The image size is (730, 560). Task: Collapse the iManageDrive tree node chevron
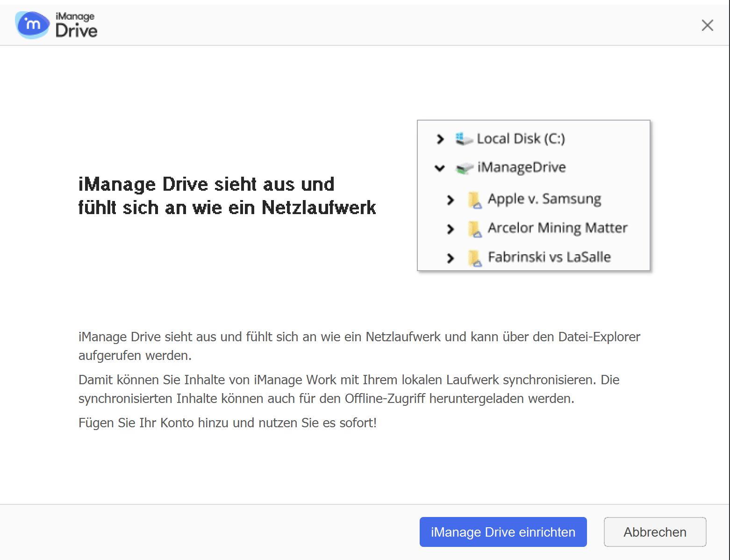click(x=440, y=168)
